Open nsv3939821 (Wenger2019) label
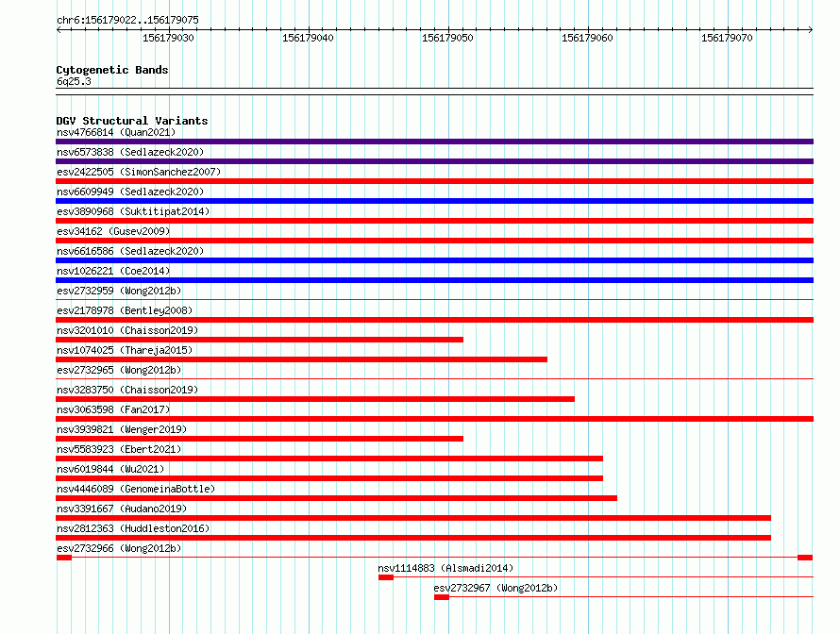Viewport: 840px width, 634px height. coord(122,429)
